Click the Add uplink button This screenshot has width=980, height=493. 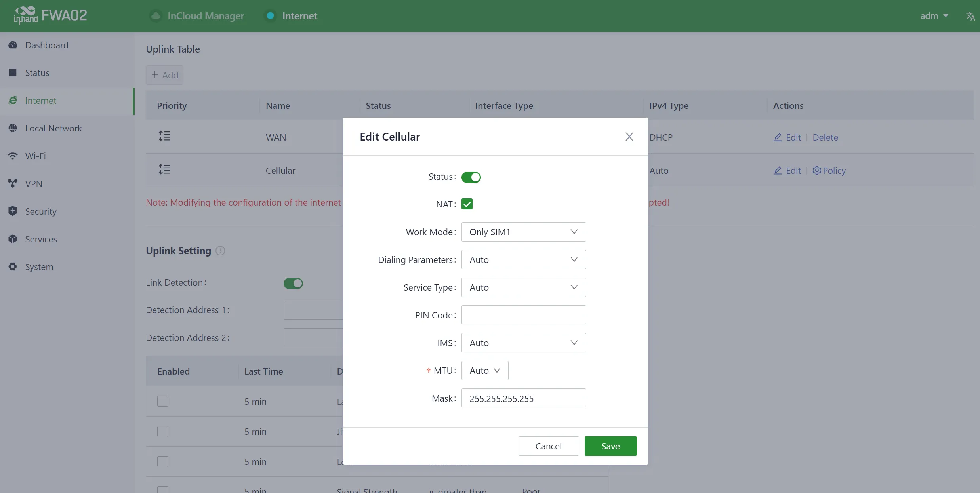pos(164,75)
